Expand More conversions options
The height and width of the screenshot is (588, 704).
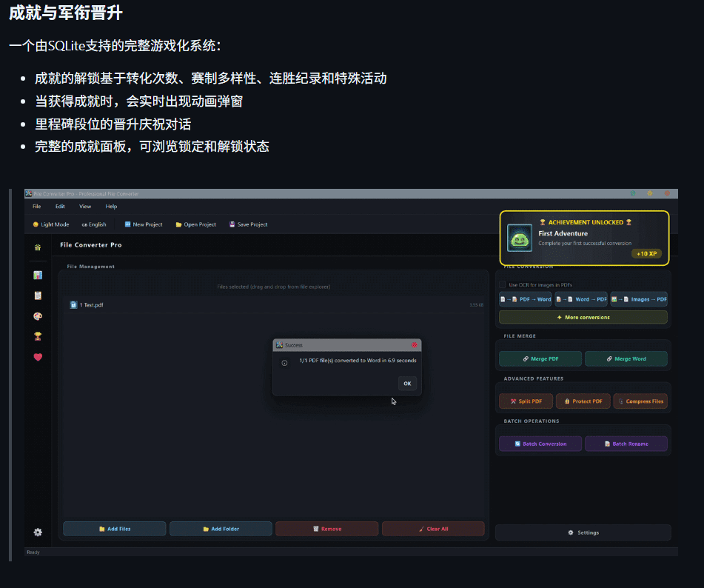coord(583,316)
